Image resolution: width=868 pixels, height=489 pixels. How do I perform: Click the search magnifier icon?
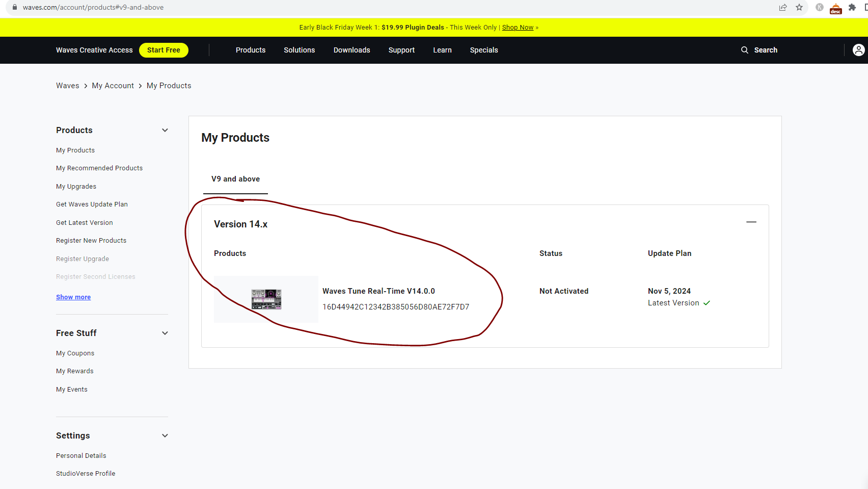745,50
